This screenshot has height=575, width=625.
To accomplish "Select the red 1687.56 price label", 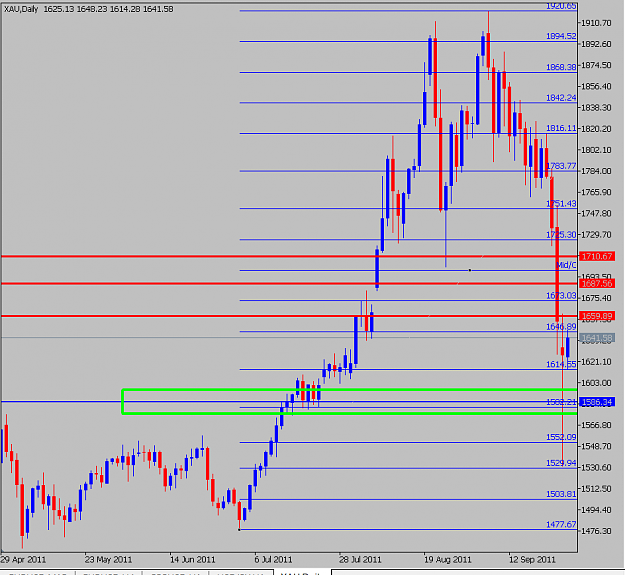I will pos(597,283).
